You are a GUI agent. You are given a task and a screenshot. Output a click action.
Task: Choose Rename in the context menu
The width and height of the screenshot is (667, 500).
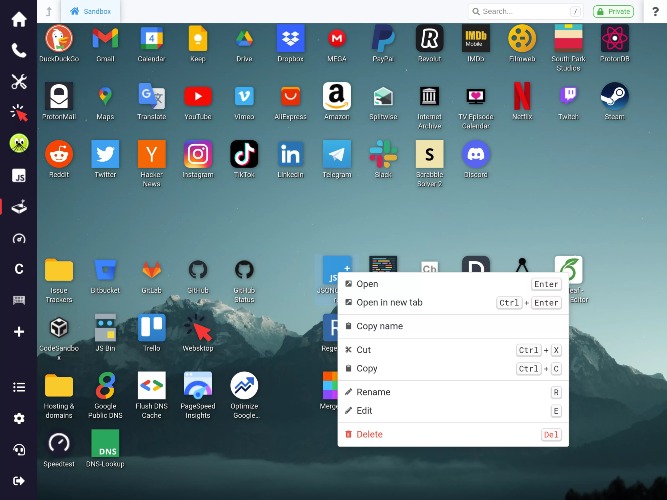click(453, 392)
